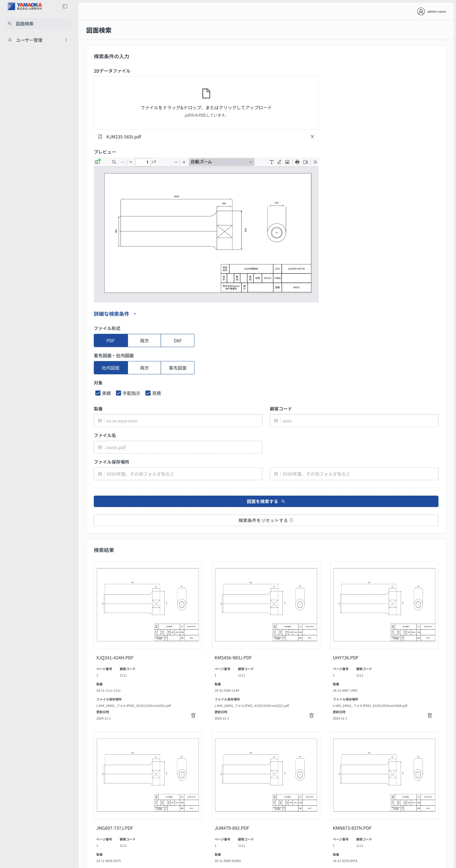
Task: Uncheck the 実績 checkbox
Action: [98, 393]
